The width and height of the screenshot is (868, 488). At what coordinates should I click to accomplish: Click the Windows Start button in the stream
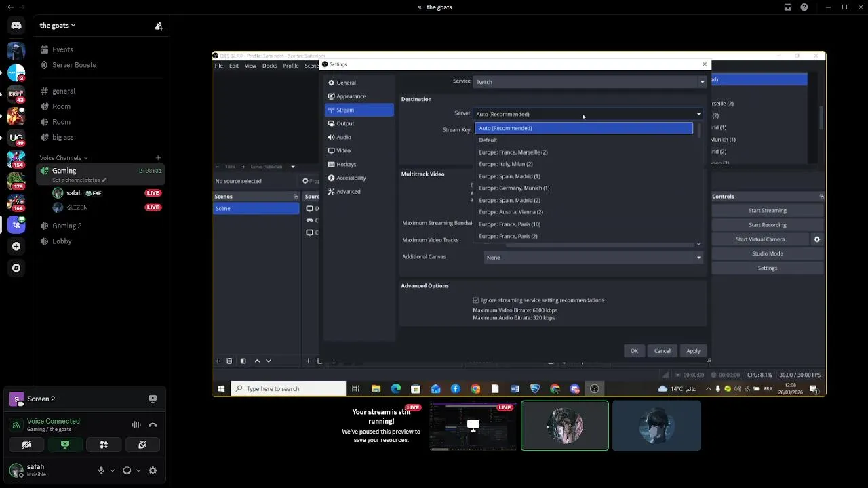click(x=221, y=389)
